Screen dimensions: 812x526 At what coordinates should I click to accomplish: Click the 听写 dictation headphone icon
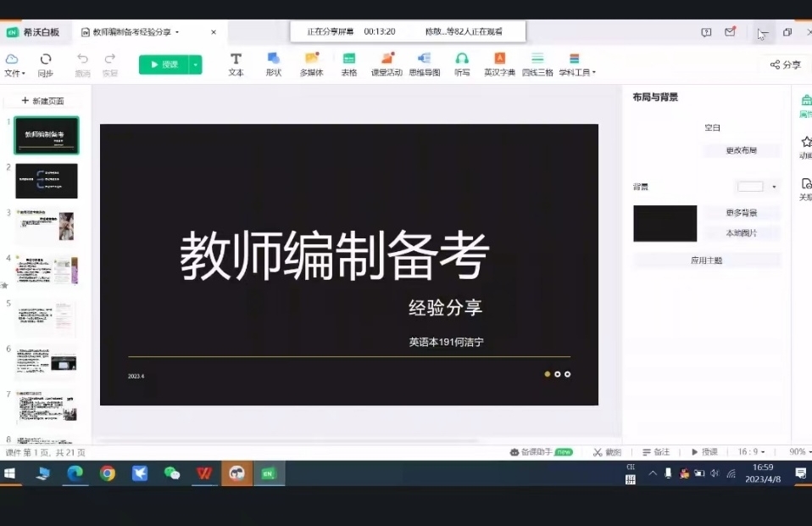tap(462, 64)
